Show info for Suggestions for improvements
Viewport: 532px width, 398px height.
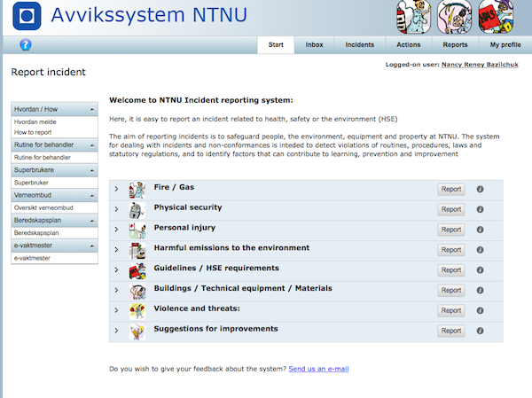click(x=480, y=331)
